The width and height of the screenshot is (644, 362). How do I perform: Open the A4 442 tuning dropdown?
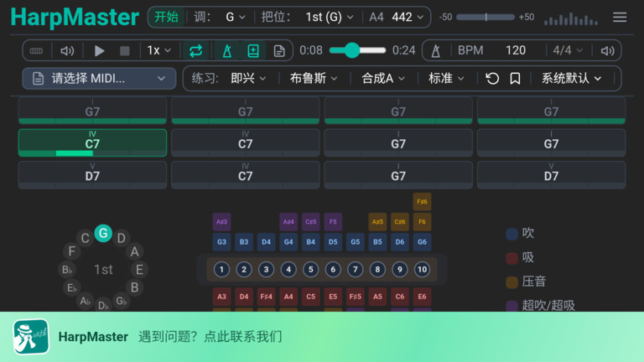(397, 18)
